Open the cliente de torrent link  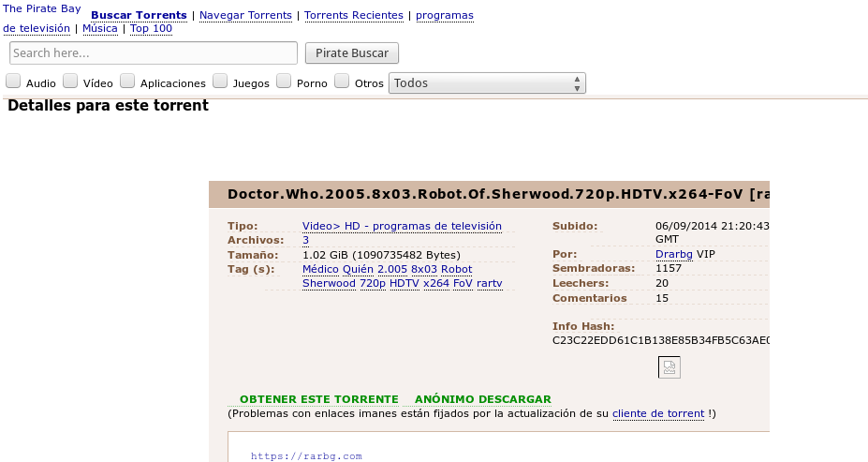(658, 414)
